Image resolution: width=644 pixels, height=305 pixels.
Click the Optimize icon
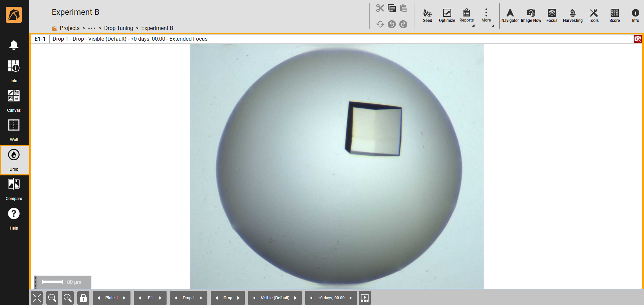[x=447, y=15]
